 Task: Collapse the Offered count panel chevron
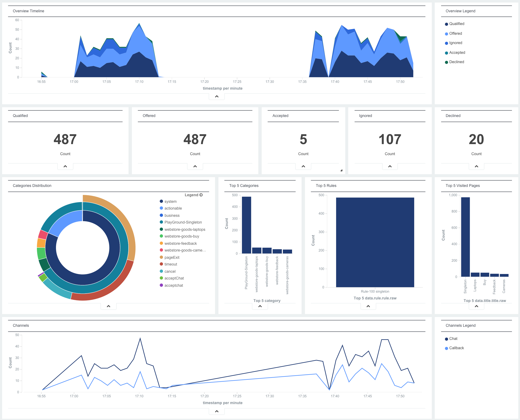click(195, 166)
